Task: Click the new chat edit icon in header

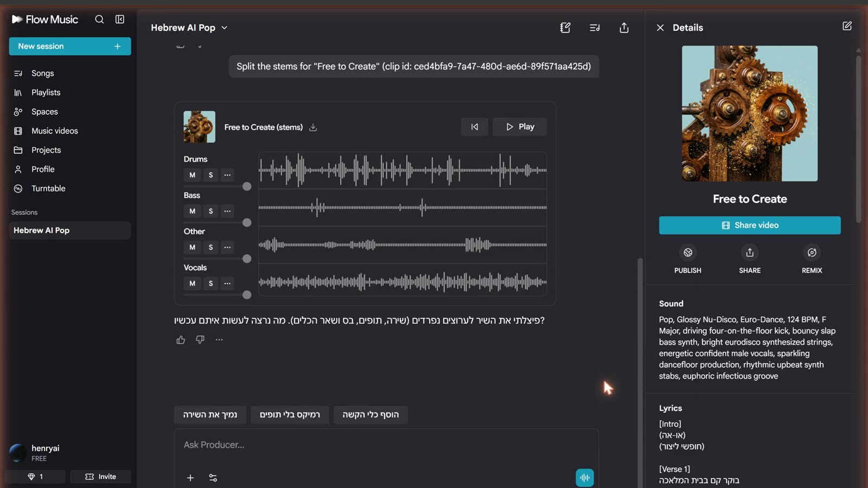Action: (x=565, y=28)
